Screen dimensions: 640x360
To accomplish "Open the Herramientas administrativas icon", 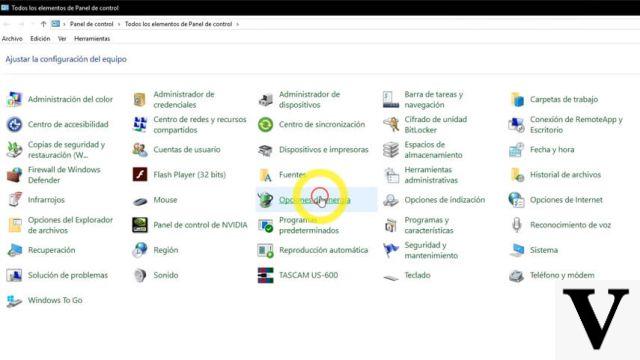I will point(391,175).
